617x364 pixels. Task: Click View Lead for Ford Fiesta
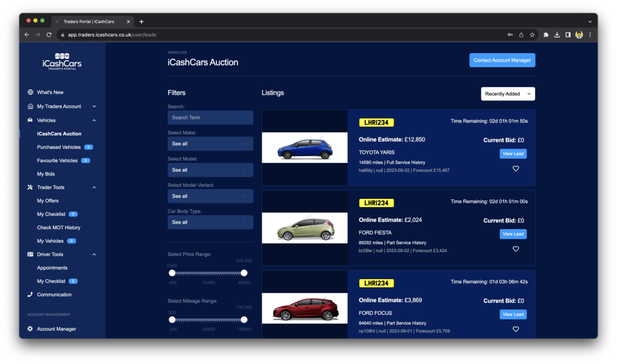pos(513,234)
